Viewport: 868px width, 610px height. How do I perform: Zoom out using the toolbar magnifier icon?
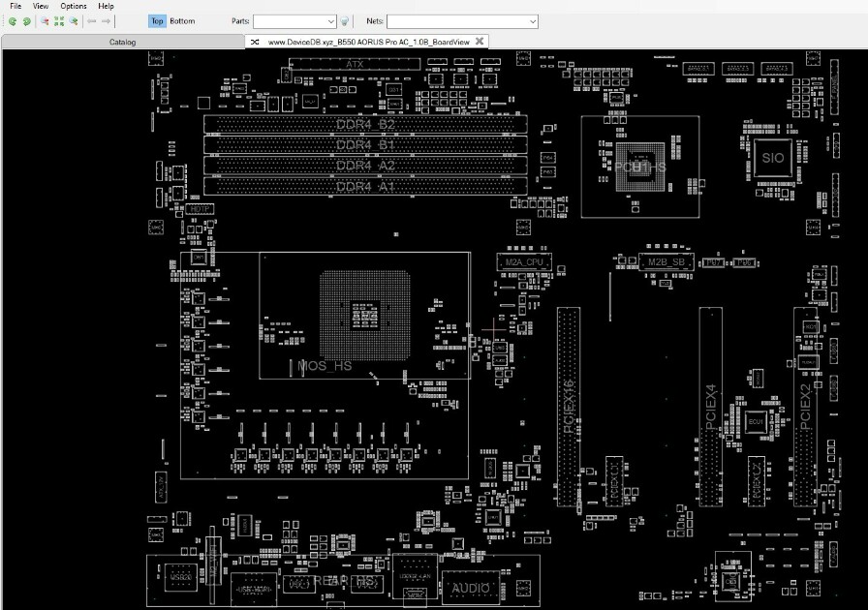[45, 21]
